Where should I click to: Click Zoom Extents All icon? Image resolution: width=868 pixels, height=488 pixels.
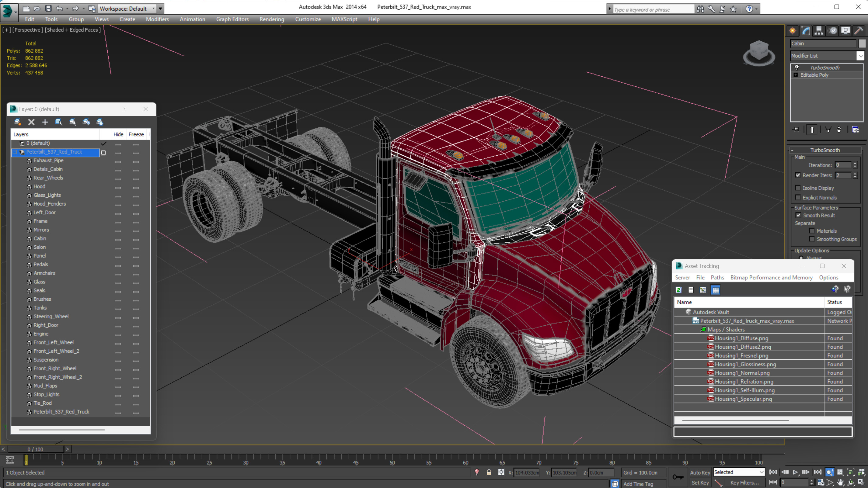click(x=861, y=472)
